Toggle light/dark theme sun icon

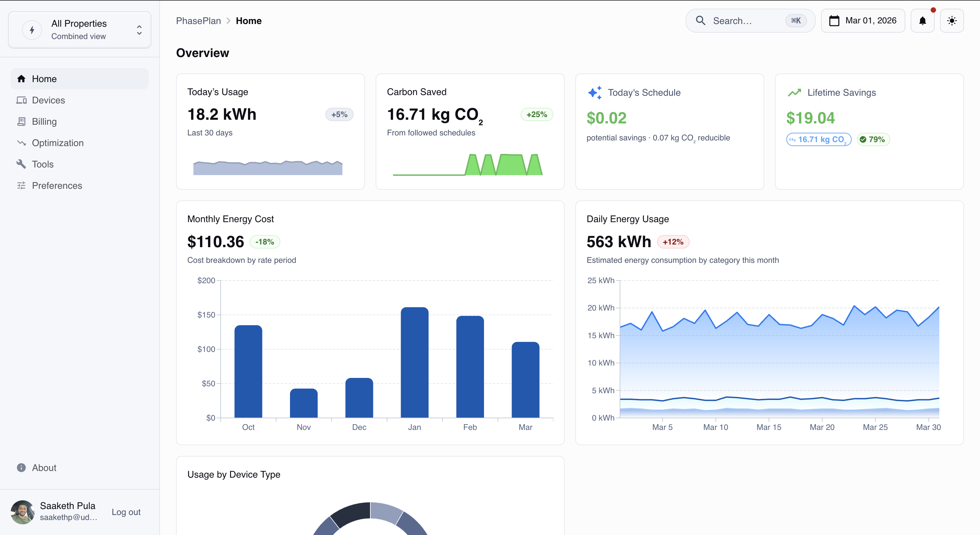pyautogui.click(x=951, y=21)
